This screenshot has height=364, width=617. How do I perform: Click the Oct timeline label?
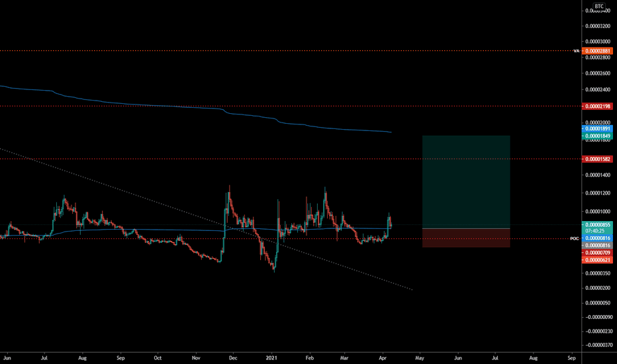[x=158, y=358]
